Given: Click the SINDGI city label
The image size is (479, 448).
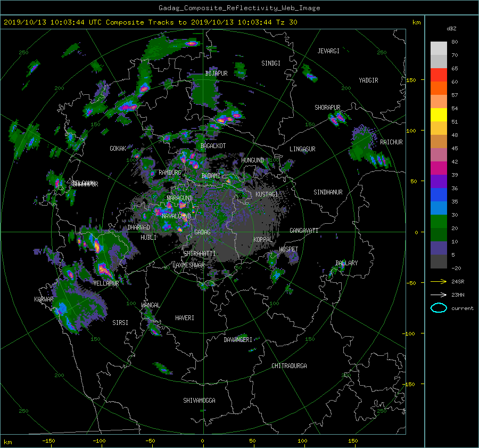Looking at the screenshot, I should point(271,63).
